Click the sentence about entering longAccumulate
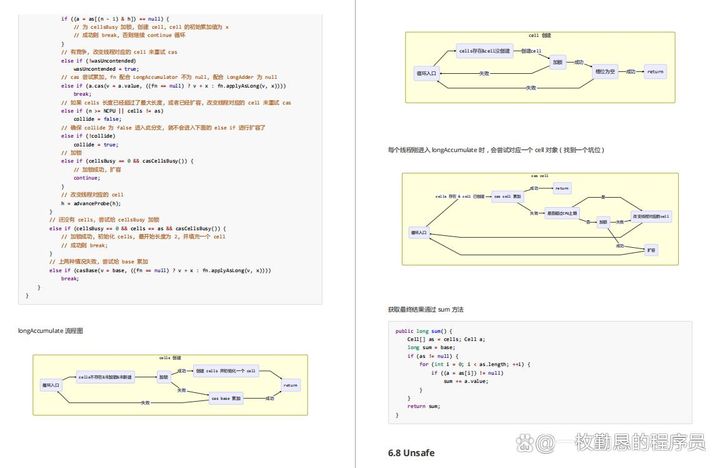The width and height of the screenshot is (720, 468). coord(496,150)
